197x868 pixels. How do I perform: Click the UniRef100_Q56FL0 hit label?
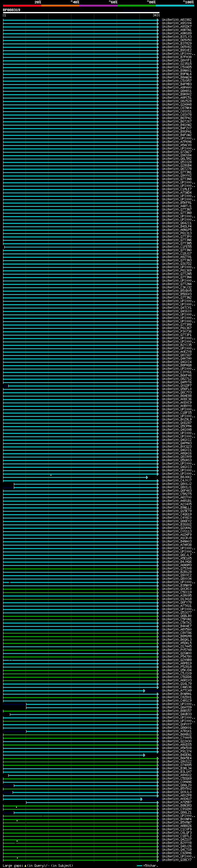tap(176, 389)
